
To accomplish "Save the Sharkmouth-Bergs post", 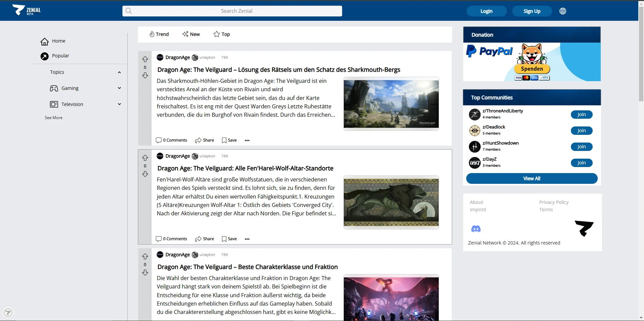I will tap(229, 140).
